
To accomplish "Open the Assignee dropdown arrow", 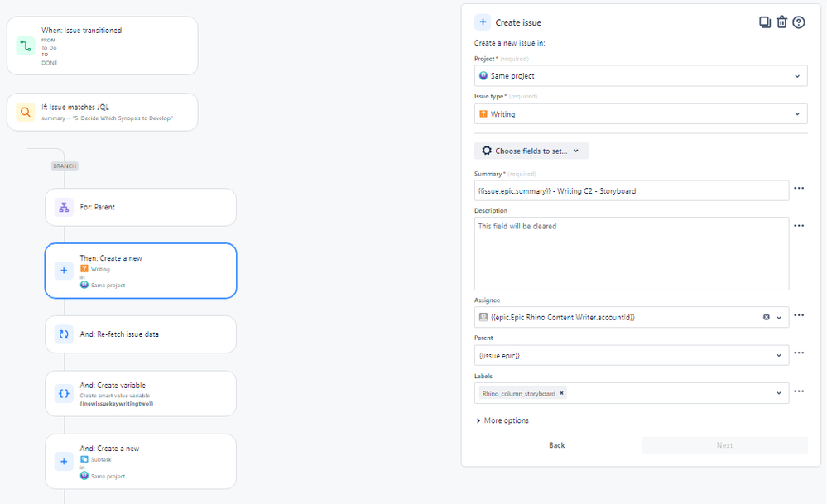I will [779, 317].
